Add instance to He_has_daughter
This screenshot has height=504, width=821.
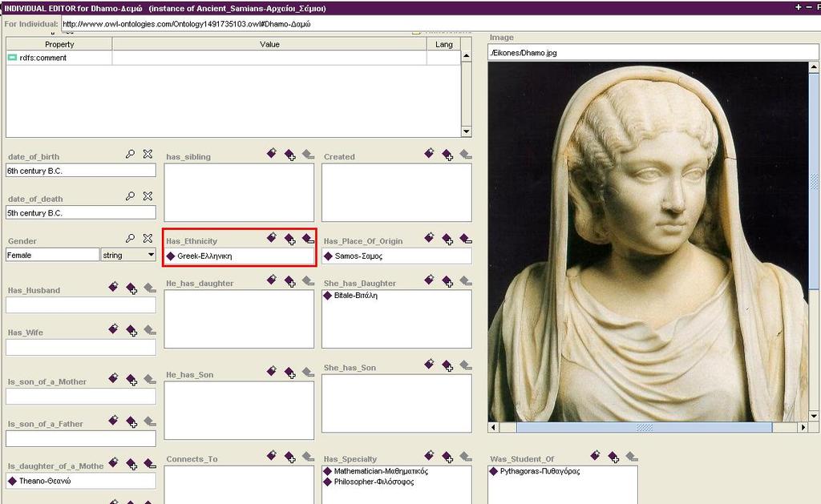289,281
